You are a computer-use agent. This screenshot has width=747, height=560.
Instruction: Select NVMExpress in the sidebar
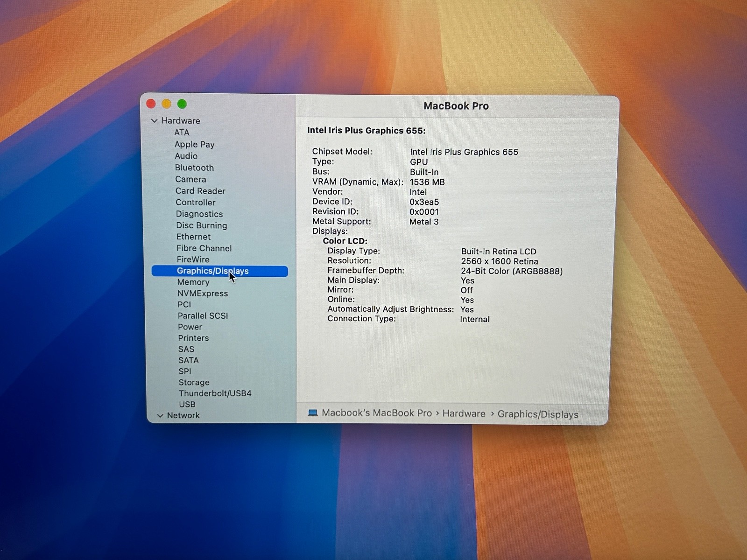pyautogui.click(x=203, y=294)
